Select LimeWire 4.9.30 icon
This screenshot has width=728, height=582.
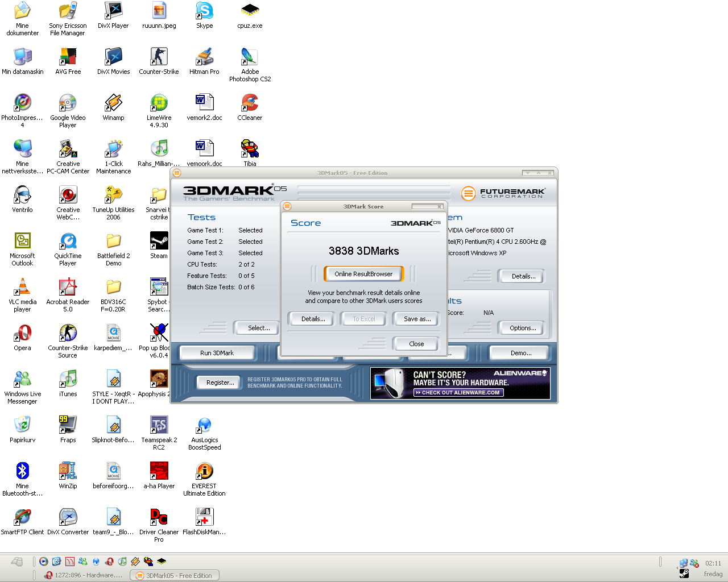tap(159, 111)
